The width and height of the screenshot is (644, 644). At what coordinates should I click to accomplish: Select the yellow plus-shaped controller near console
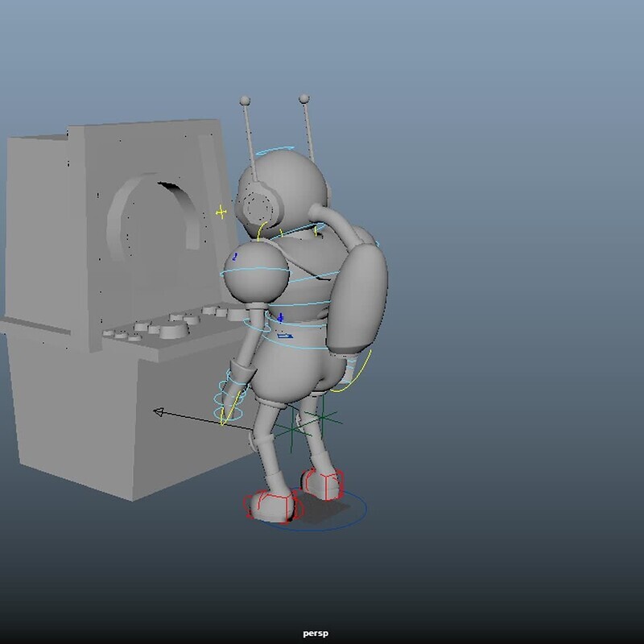point(221,210)
